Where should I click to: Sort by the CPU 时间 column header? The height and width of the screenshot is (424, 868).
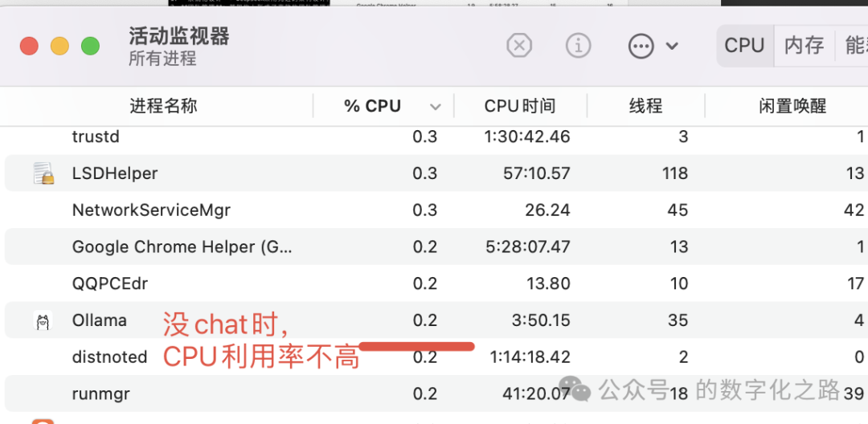point(520,106)
